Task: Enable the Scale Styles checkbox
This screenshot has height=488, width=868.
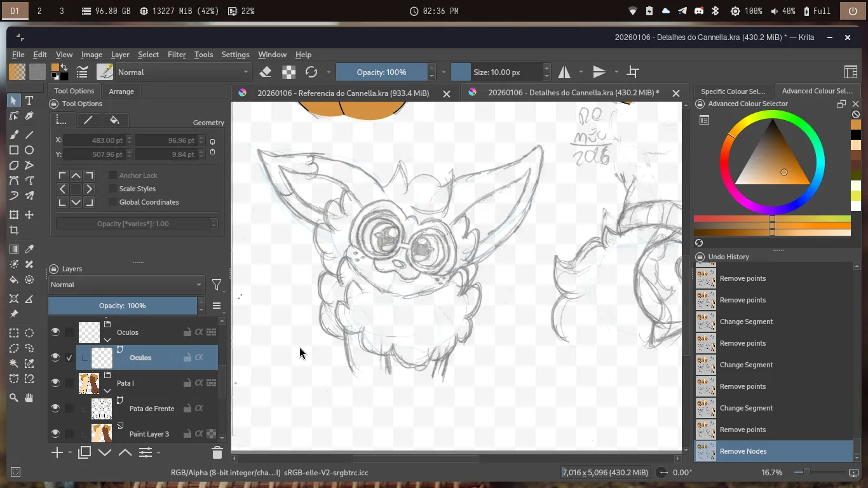Action: [x=112, y=189]
